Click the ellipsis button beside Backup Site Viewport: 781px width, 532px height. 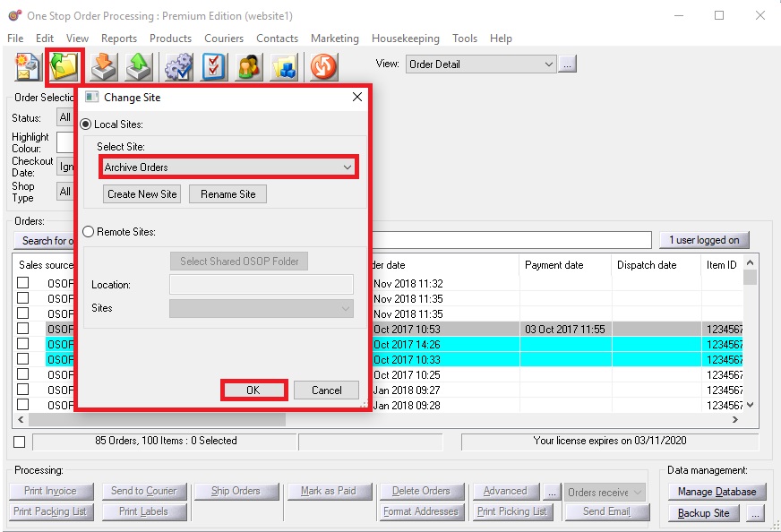[755, 513]
